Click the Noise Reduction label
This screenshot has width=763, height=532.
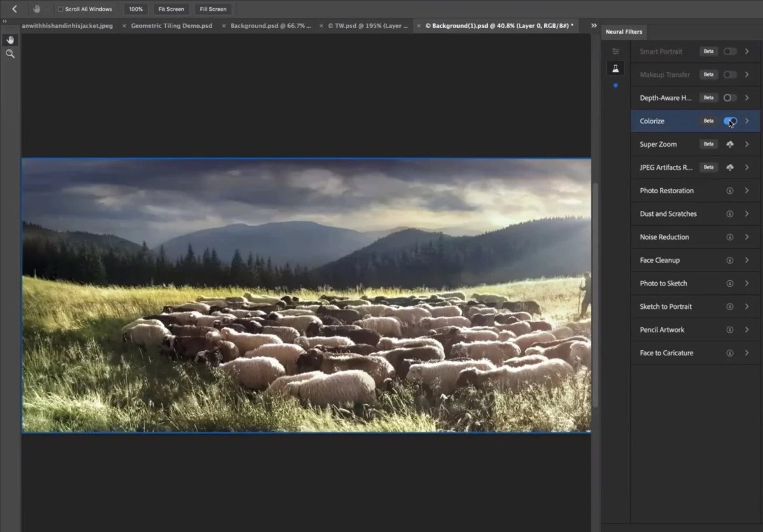[664, 237]
